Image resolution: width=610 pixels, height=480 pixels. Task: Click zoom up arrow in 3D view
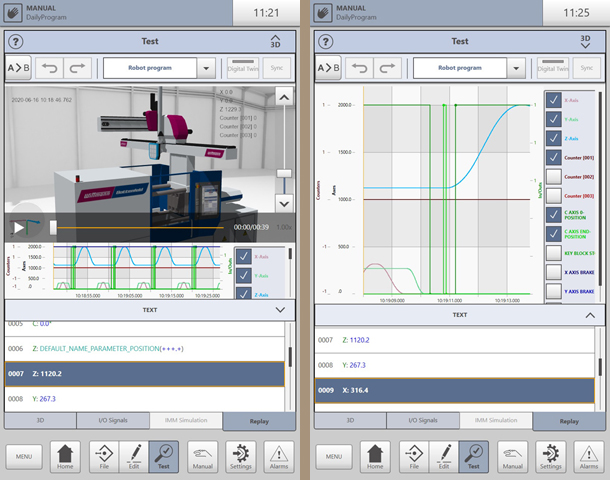pos(284,97)
